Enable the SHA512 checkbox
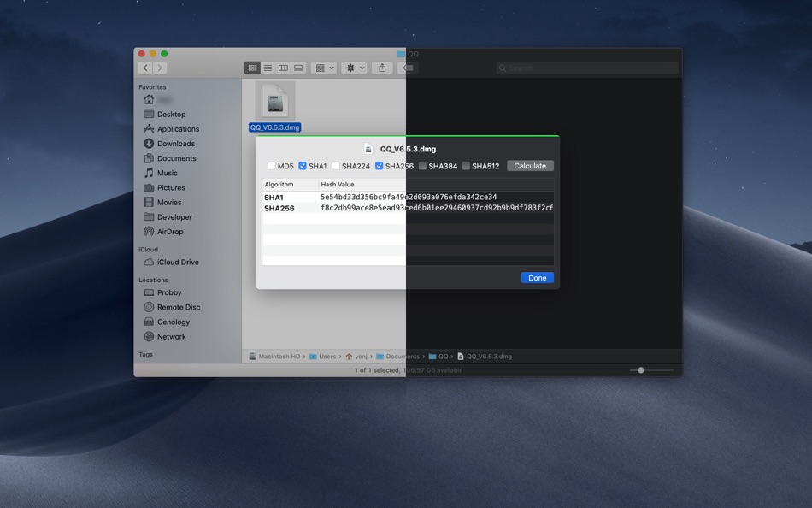Image resolution: width=812 pixels, height=508 pixels. click(x=466, y=166)
